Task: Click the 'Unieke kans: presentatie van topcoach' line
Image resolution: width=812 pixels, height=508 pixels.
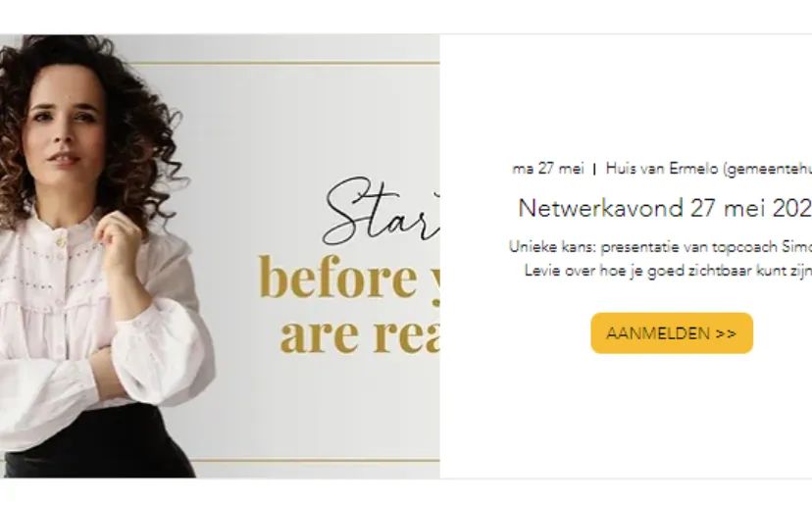Action: pos(660,247)
